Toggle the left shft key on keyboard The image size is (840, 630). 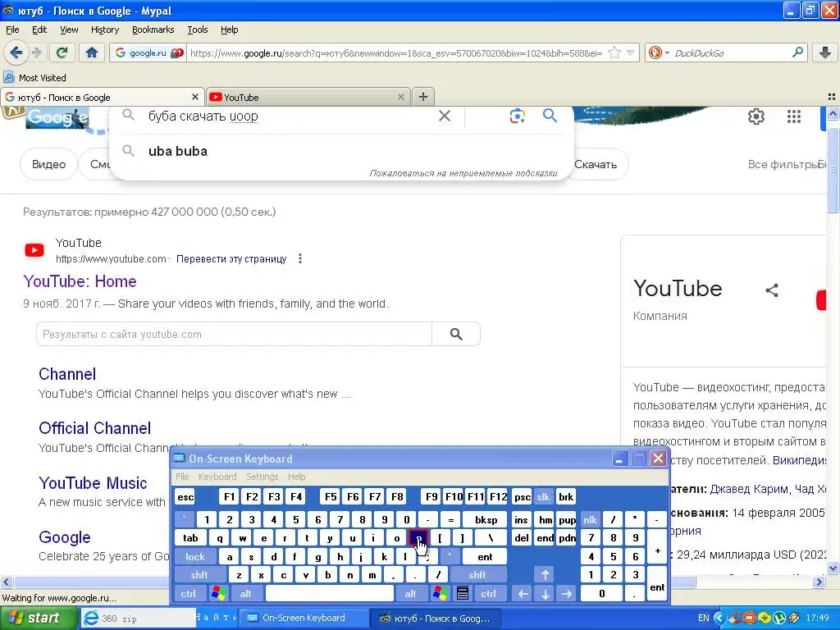point(199,575)
